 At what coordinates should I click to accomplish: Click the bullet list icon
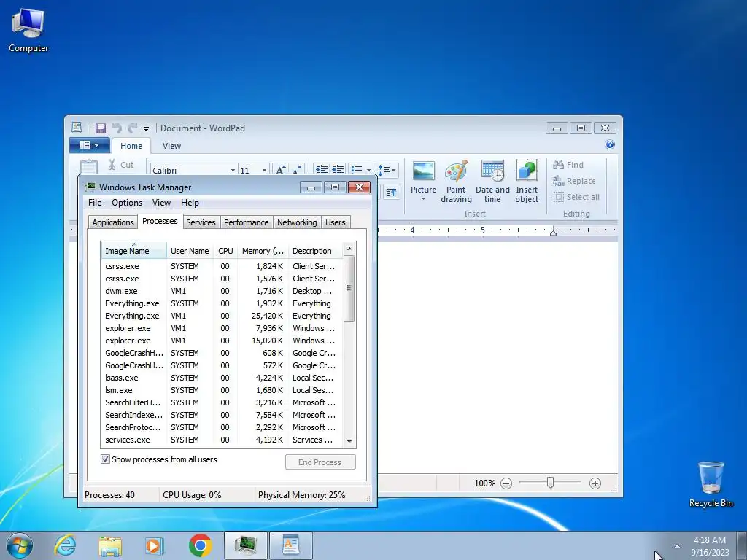click(356, 169)
